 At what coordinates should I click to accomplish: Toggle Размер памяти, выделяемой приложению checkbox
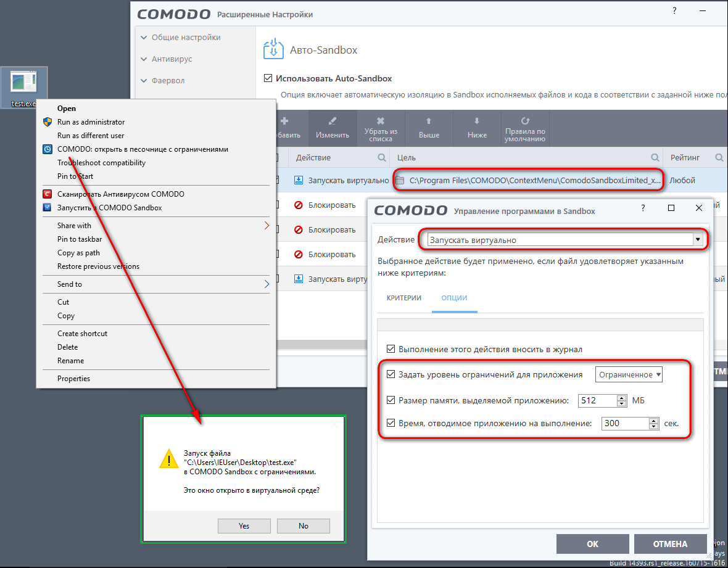[391, 400]
